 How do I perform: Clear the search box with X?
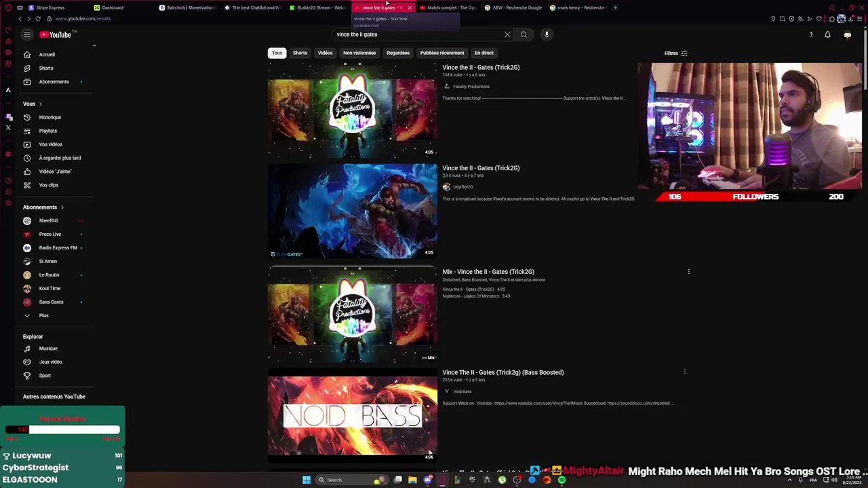click(507, 35)
